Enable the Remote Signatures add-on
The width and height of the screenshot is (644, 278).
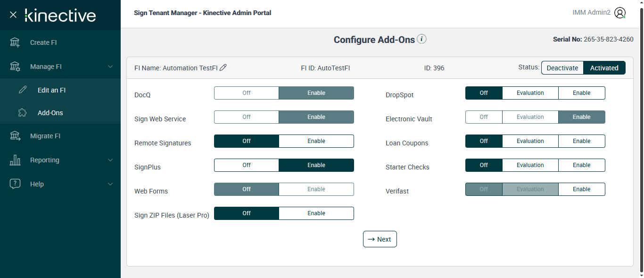point(316,141)
